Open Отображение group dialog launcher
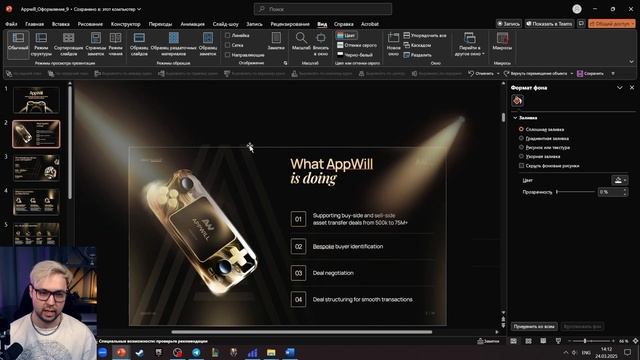 285,63
